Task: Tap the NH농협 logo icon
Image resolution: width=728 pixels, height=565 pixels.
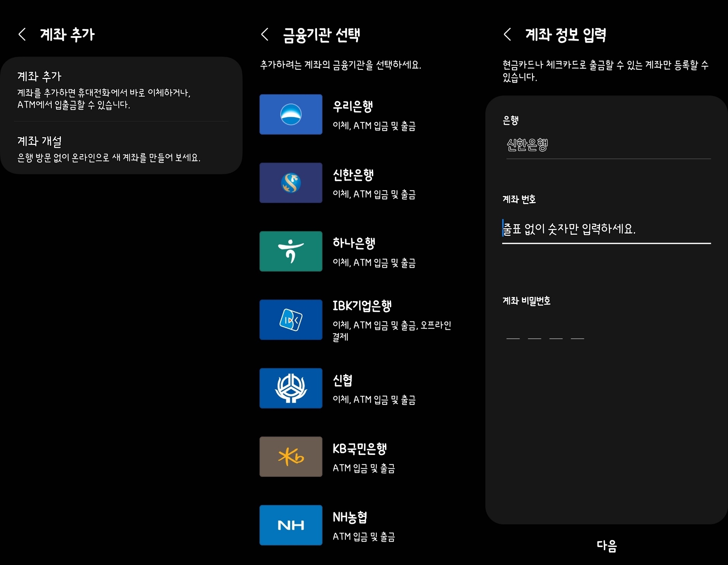Action: tap(291, 525)
